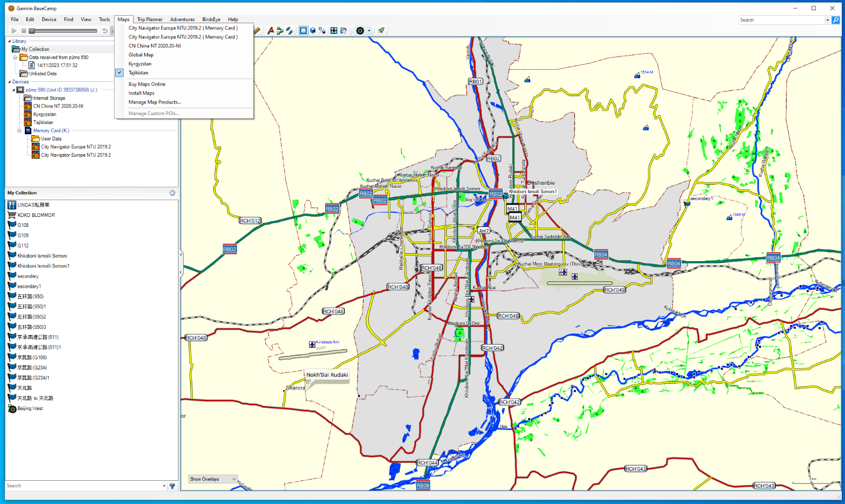845x504 pixels.
Task: Select Internal Storage folder
Action: (x=44, y=98)
